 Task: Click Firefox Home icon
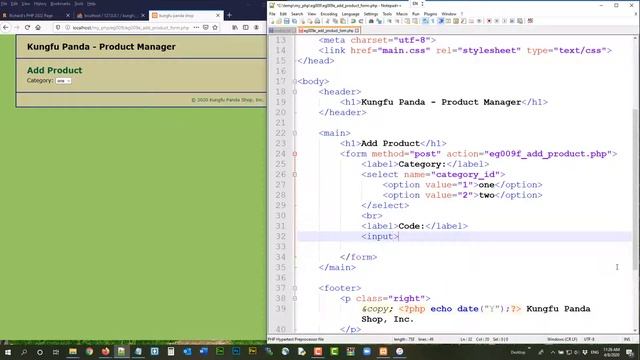38,27
